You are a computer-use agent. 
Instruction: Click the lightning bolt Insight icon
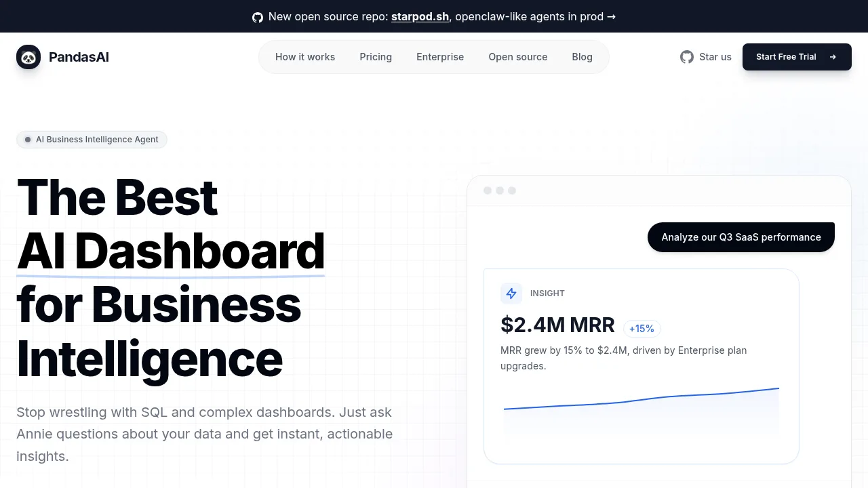pos(511,293)
